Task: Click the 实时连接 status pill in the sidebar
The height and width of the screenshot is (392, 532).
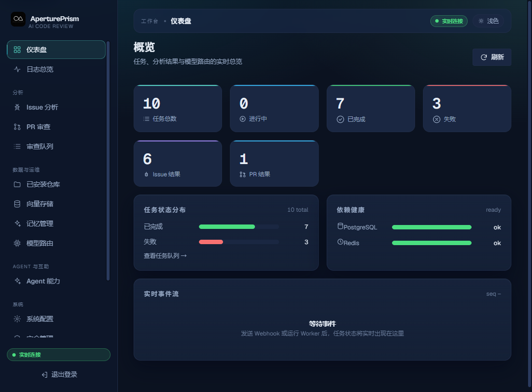Action: pos(58,355)
